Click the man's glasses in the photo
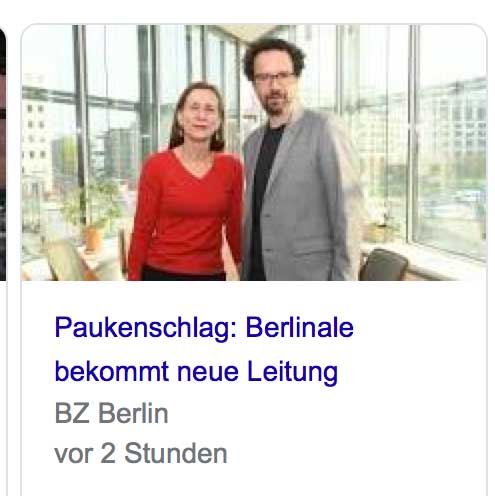Image resolution: width=495 pixels, height=496 pixels. click(x=274, y=77)
